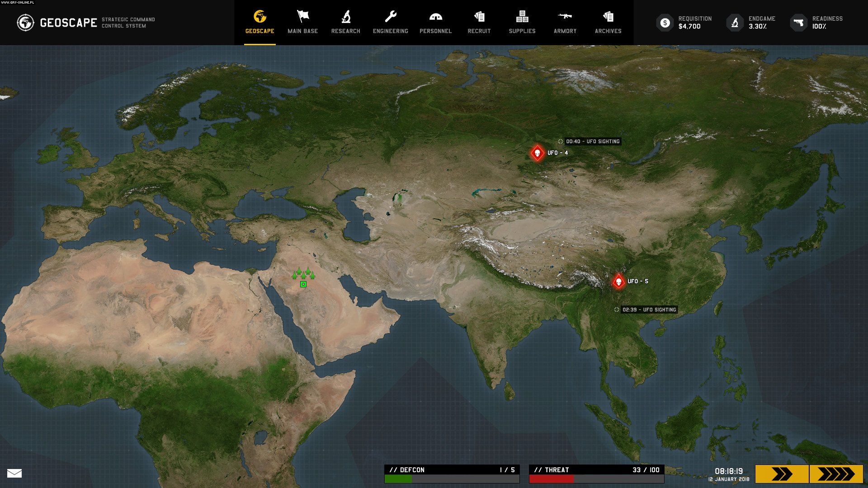The image size is (868, 488).
Task: Open Research via the microscope icon
Action: tap(346, 17)
